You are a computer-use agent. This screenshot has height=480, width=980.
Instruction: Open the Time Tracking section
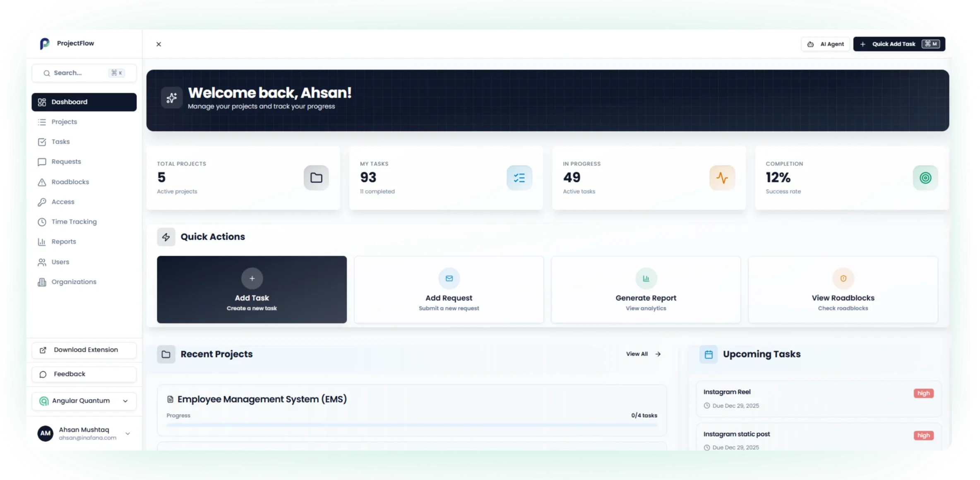[x=74, y=222]
